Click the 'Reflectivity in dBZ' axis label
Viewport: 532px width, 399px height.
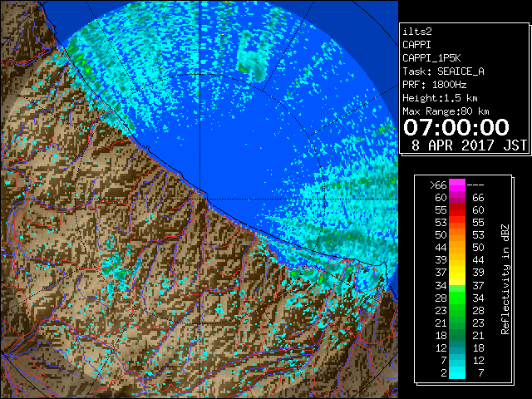tap(505, 279)
